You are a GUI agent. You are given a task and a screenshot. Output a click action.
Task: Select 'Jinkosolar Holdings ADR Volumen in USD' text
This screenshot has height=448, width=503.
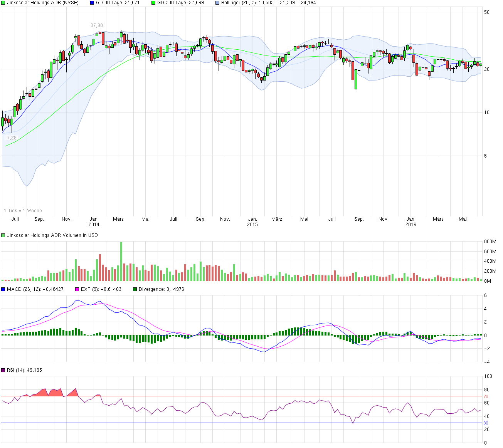(x=52, y=235)
